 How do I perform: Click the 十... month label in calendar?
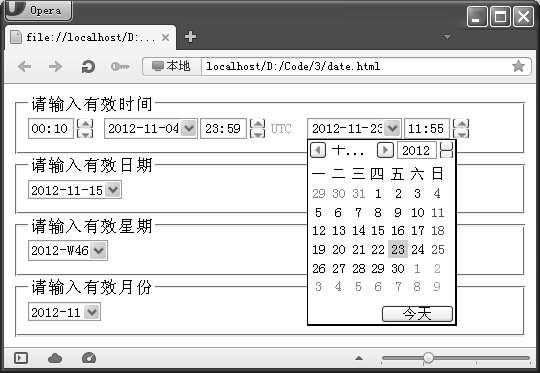coord(348,151)
